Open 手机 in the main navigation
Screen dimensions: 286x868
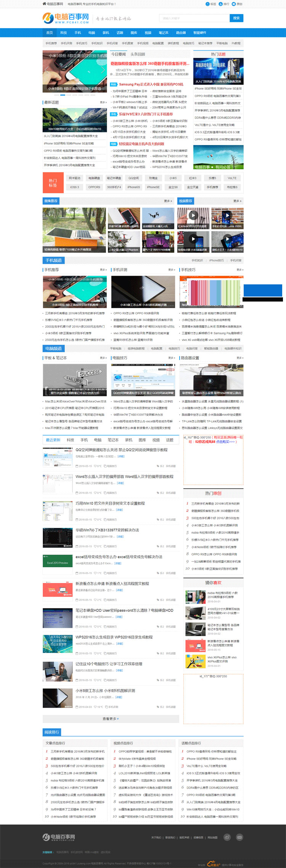pos(78,32)
